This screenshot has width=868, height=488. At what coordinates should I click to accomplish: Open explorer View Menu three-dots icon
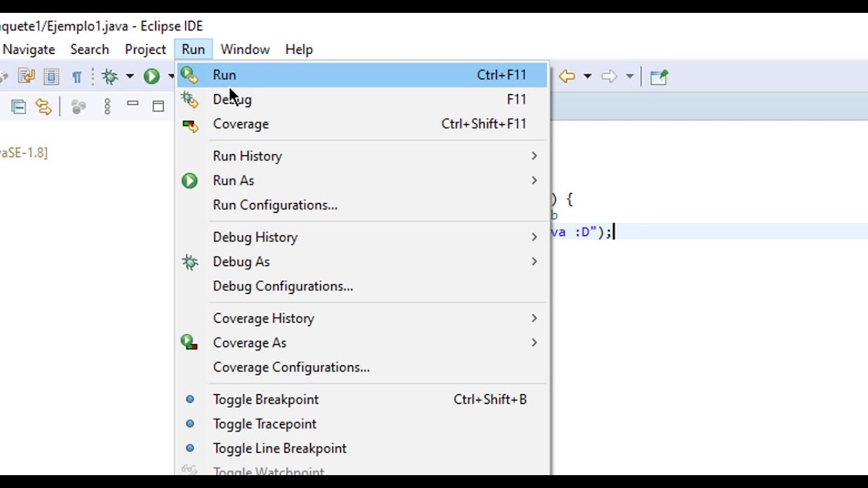point(107,106)
